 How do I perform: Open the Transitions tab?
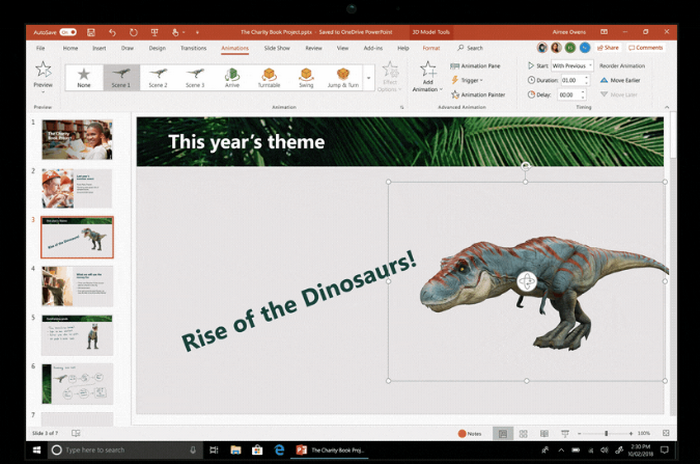point(193,48)
